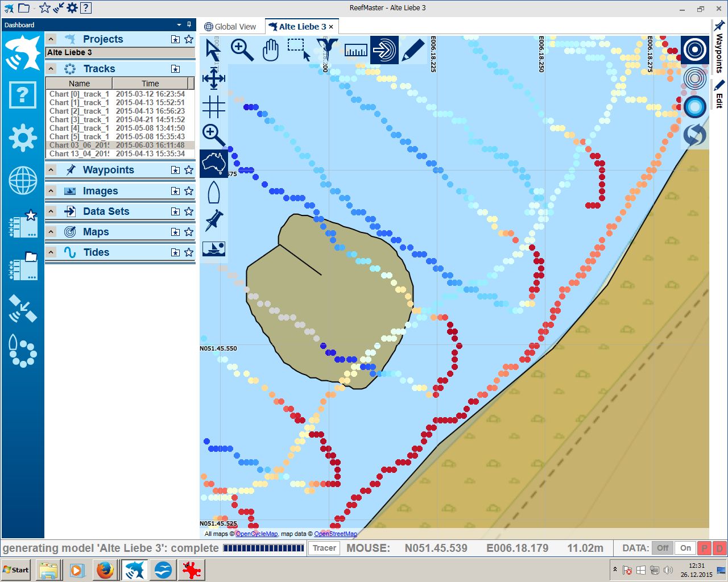Switch to the Global View tab

tap(230, 27)
